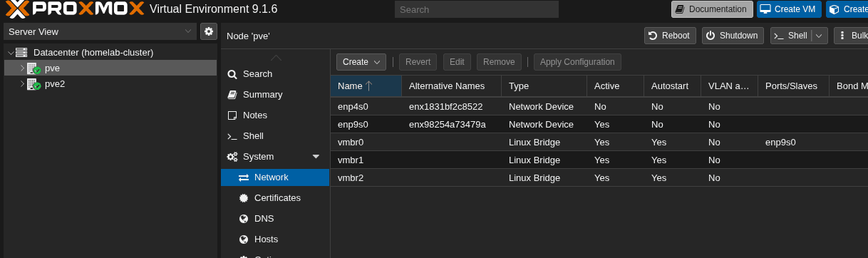
Task: Select the vmbr0 row
Action: [599, 142]
